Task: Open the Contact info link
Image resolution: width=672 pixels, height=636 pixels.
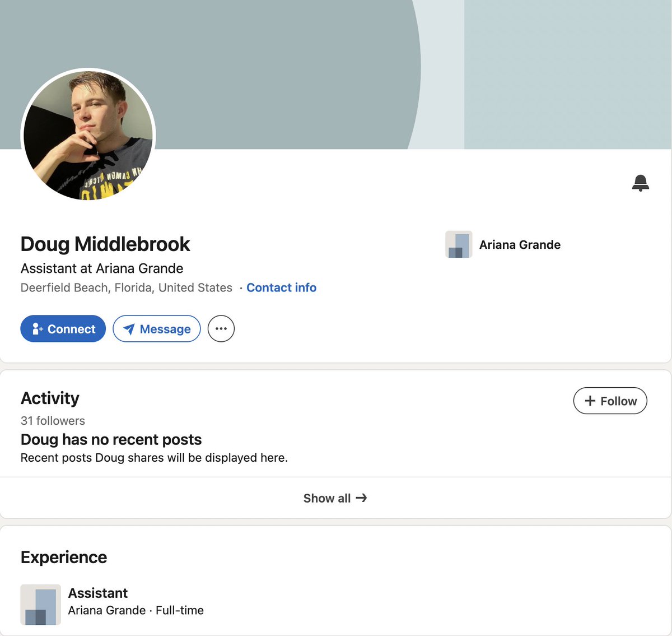Action: tap(281, 287)
